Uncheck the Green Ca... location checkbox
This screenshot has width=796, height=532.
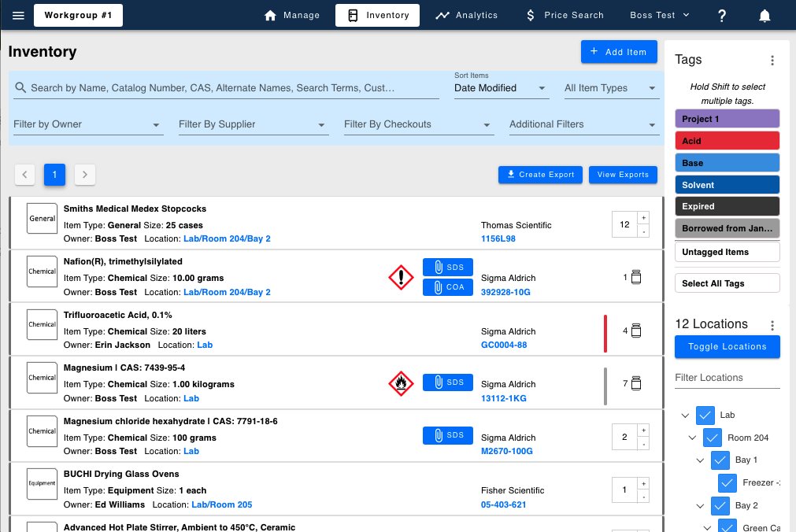(x=728, y=526)
